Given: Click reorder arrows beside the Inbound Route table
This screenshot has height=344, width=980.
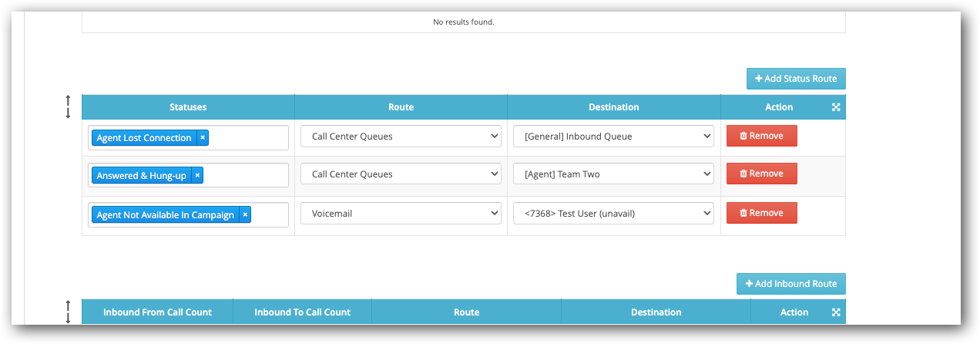Looking at the screenshot, I should [68, 312].
